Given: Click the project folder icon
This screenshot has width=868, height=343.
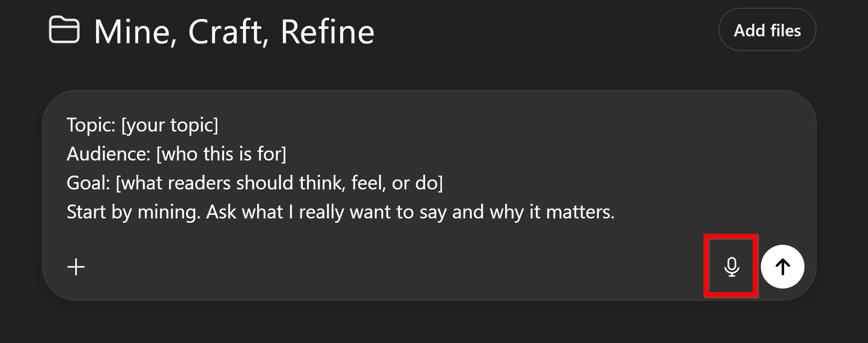Looking at the screenshot, I should [x=64, y=30].
